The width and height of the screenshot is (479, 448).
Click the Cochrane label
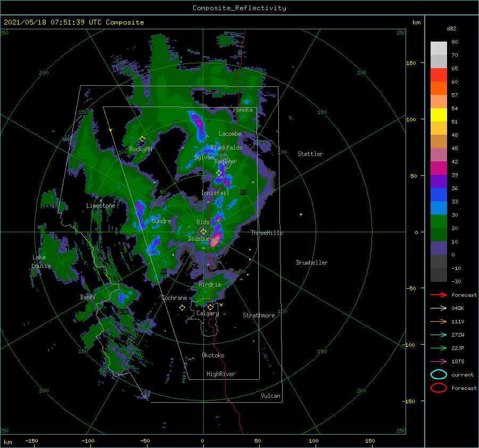click(174, 298)
